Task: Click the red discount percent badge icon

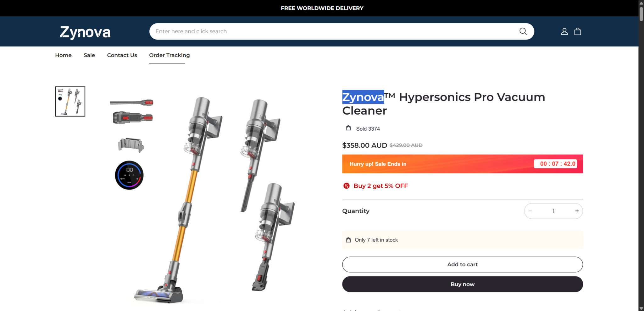Action: pos(346,186)
